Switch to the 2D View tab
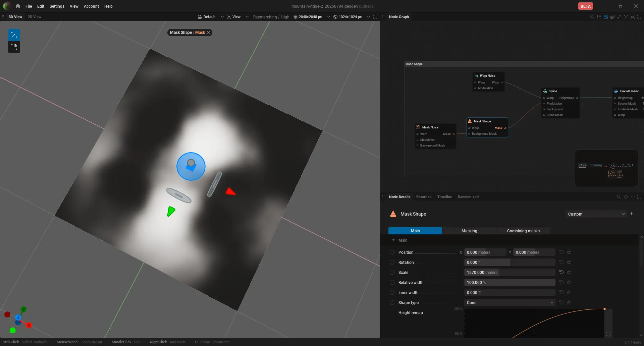The width and height of the screenshot is (644, 346). point(35,17)
